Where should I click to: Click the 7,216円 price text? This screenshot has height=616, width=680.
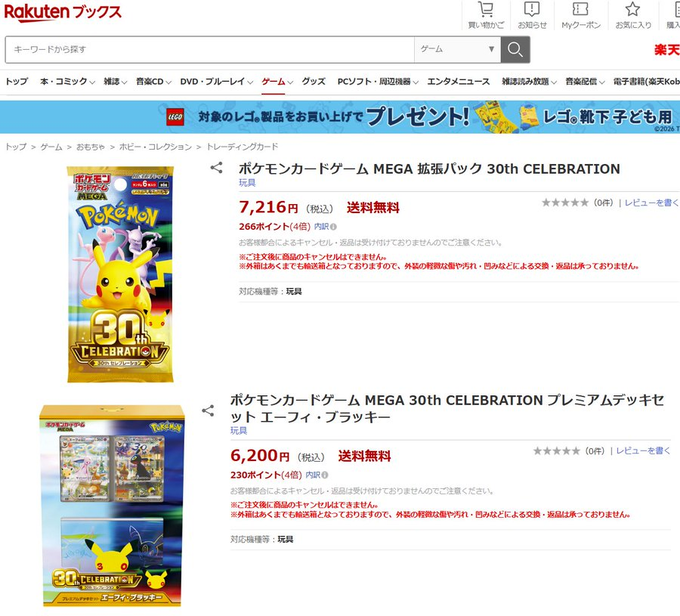pos(268,207)
